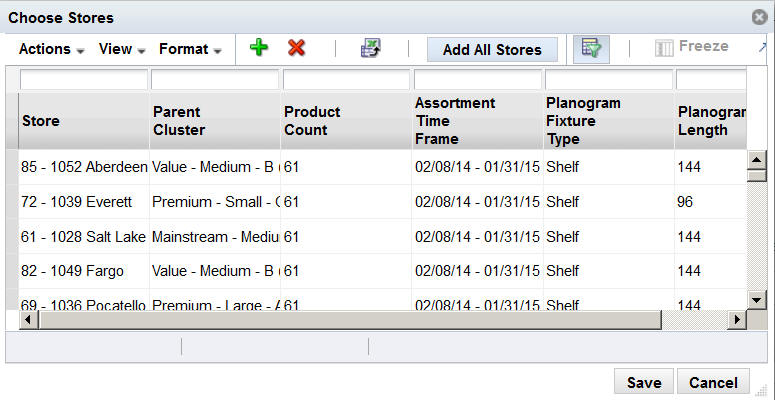Open the Actions menu
Image resolution: width=775 pixels, height=400 pixels.
pyautogui.click(x=51, y=49)
